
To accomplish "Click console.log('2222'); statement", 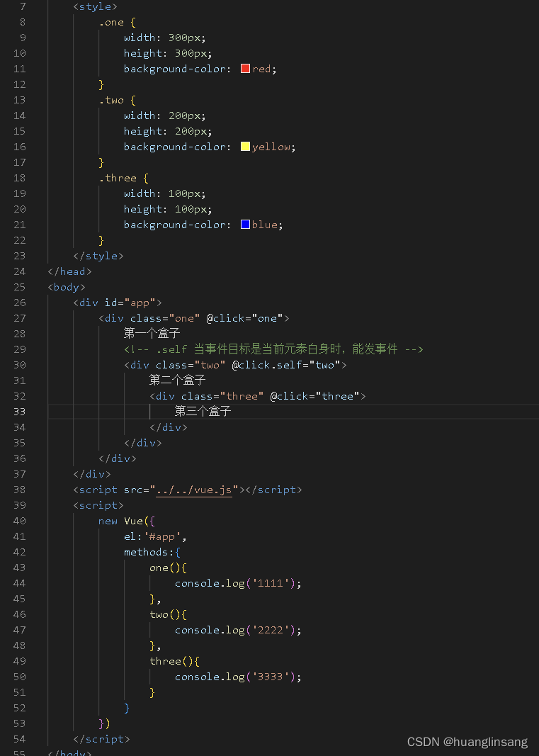I will click(x=238, y=630).
